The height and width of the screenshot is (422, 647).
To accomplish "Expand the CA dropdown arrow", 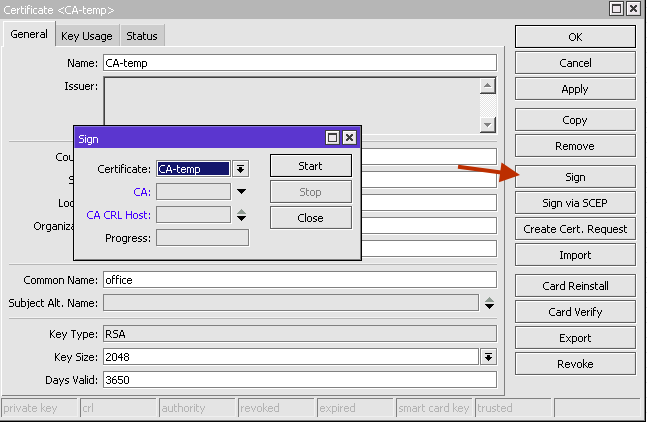I will 241,191.
